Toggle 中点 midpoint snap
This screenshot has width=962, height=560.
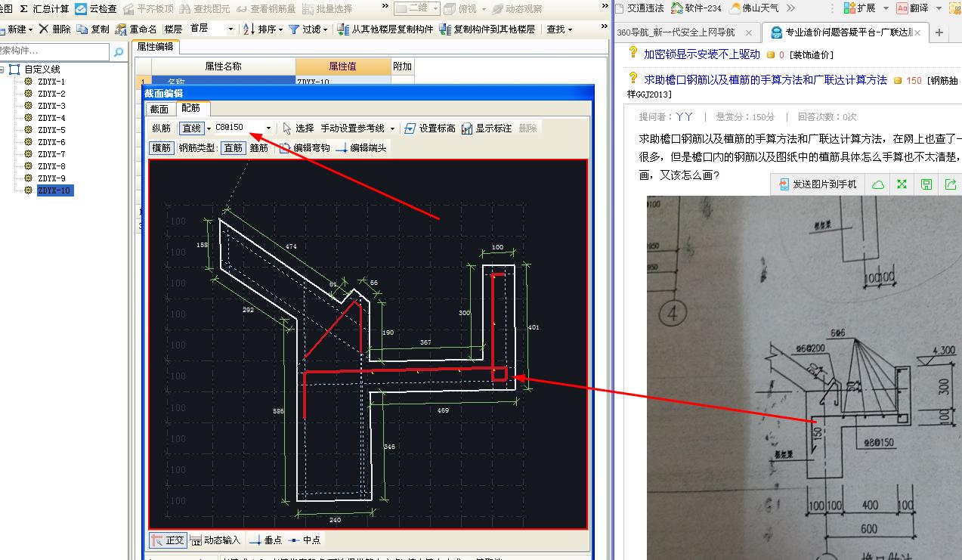click(x=303, y=540)
